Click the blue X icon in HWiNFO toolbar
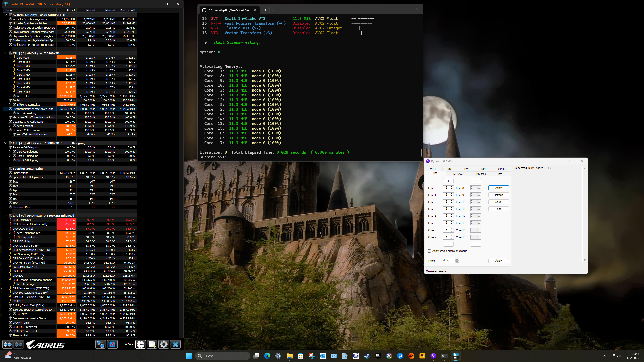The height and width of the screenshot is (362, 644). [175, 344]
